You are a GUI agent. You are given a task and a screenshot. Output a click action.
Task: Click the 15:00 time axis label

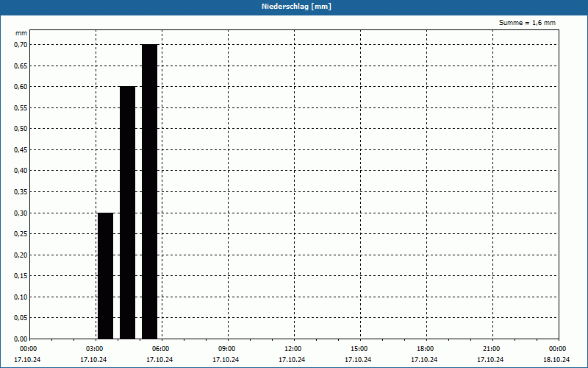pos(359,349)
